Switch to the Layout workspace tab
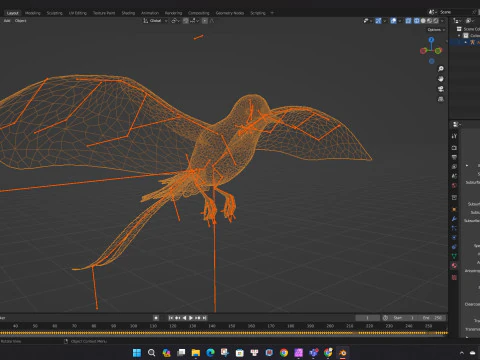The image size is (480, 360). [13, 13]
